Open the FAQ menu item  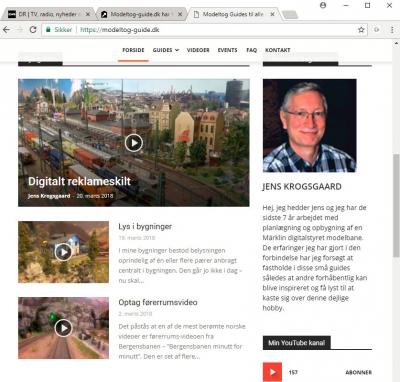pos(252,50)
